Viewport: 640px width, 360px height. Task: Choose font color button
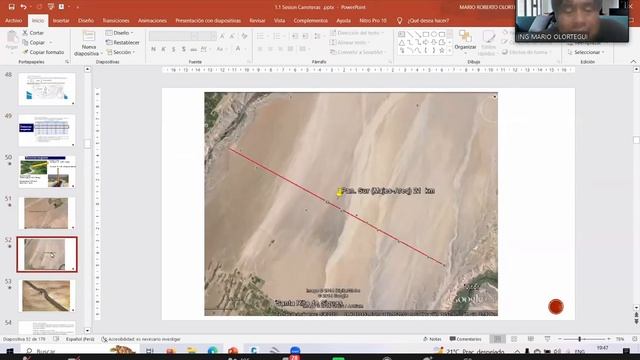[239, 49]
